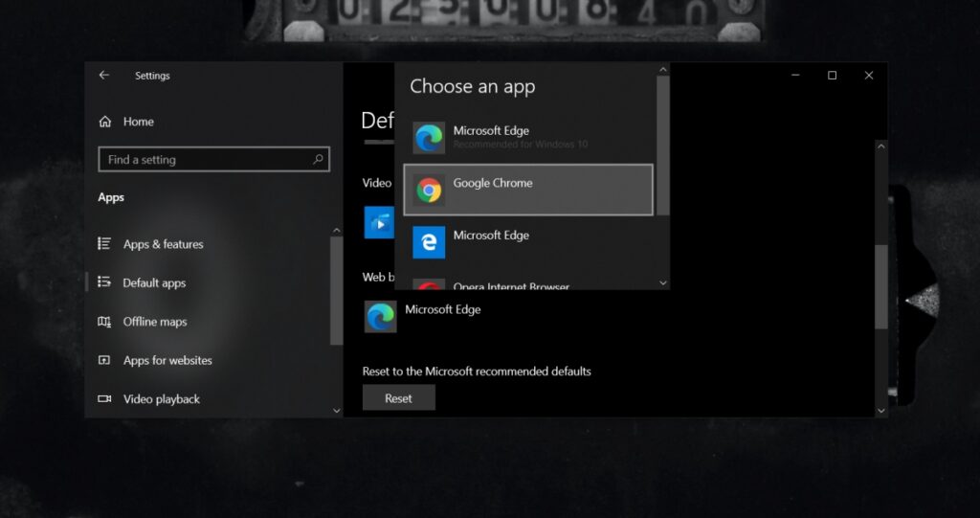
Task: Go back using the Settings back arrow
Action: coord(104,76)
